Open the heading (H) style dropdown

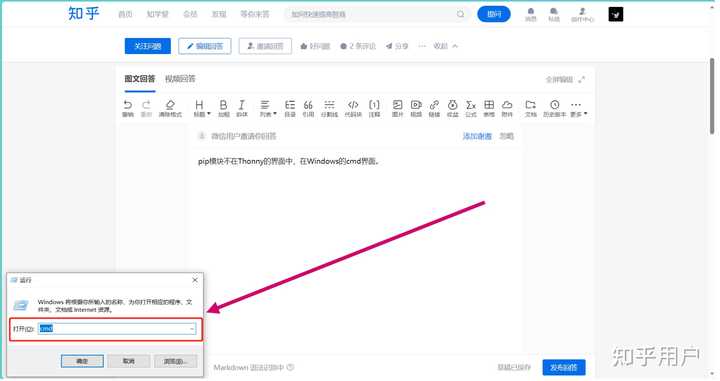tap(202, 108)
